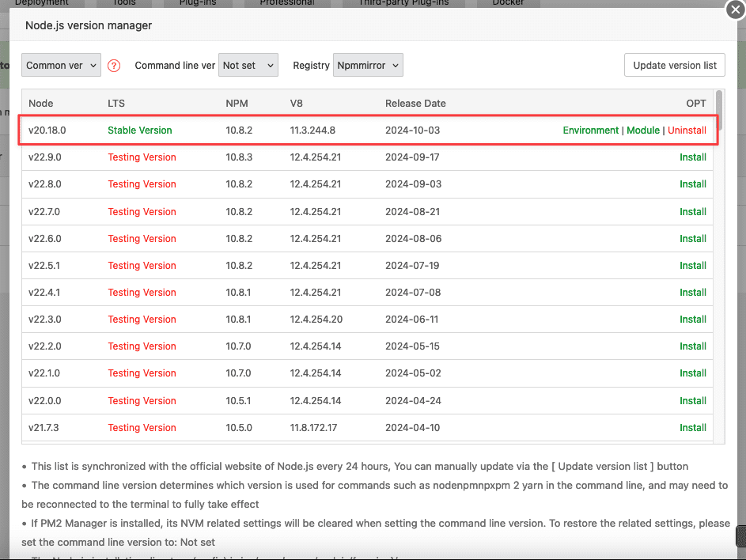Switch to the Professional tab

pyautogui.click(x=286, y=3)
